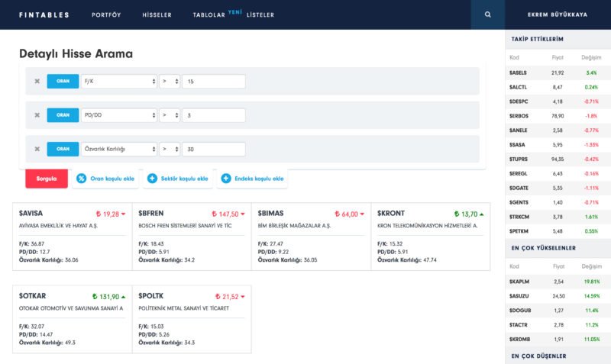The image size is (611, 364).
Task: Click the plus icon on Endeks koşulu ekle
Action: 226,179
